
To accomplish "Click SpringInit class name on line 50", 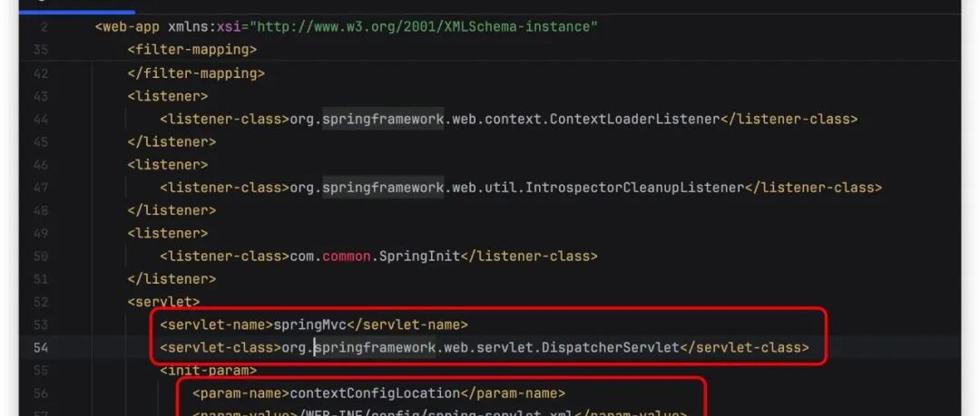I will pos(420,256).
